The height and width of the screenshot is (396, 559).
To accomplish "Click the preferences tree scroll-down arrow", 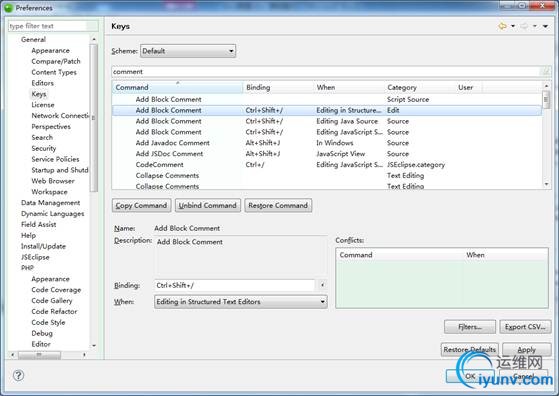I will (94, 345).
